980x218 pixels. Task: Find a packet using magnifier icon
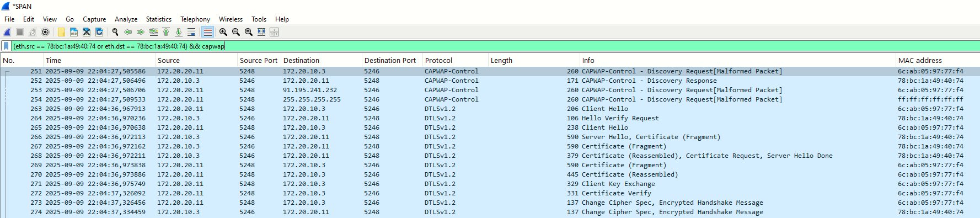coord(115,32)
